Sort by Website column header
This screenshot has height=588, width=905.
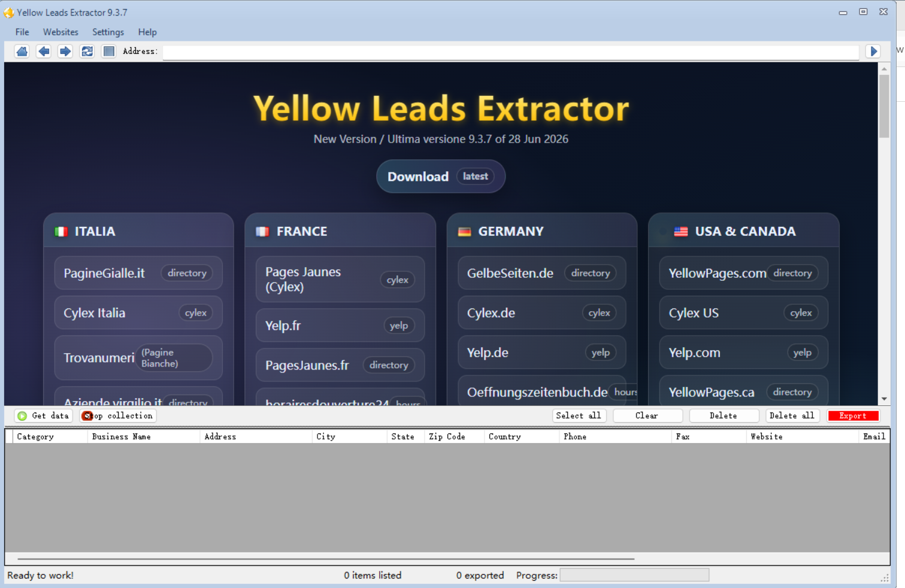point(803,437)
